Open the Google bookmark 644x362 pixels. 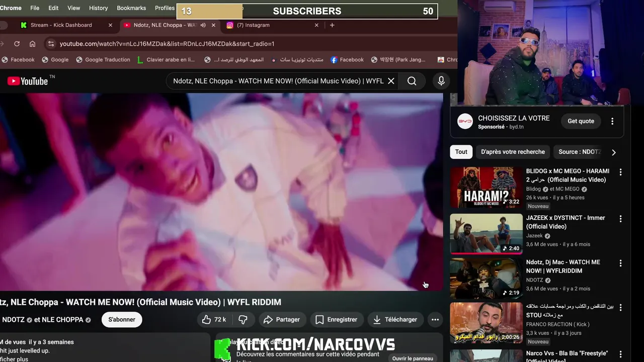[55, 60]
